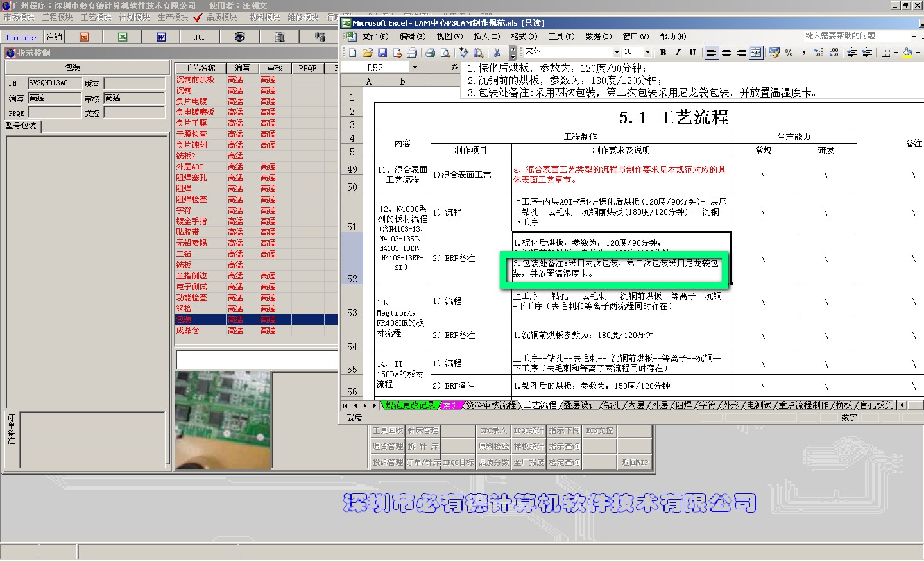Click the Print Preview icon
Screen dimensions: 924x562
coord(445,53)
